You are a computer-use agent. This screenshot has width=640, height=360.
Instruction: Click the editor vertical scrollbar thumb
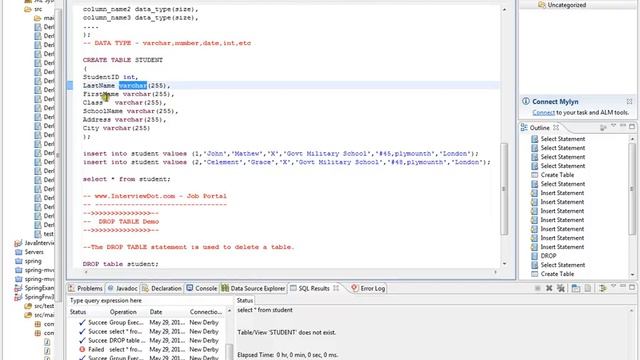[504, 189]
